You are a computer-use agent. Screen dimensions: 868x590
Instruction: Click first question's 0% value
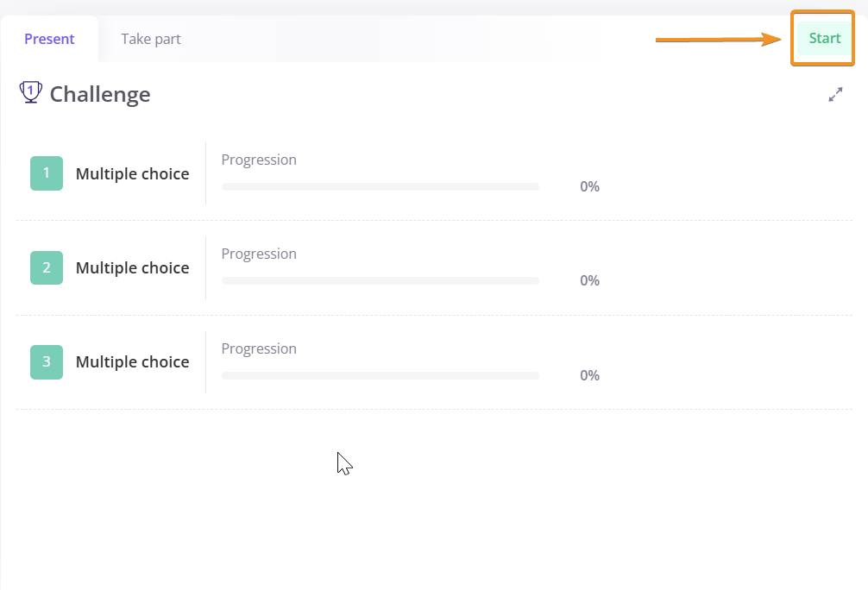pyautogui.click(x=589, y=186)
